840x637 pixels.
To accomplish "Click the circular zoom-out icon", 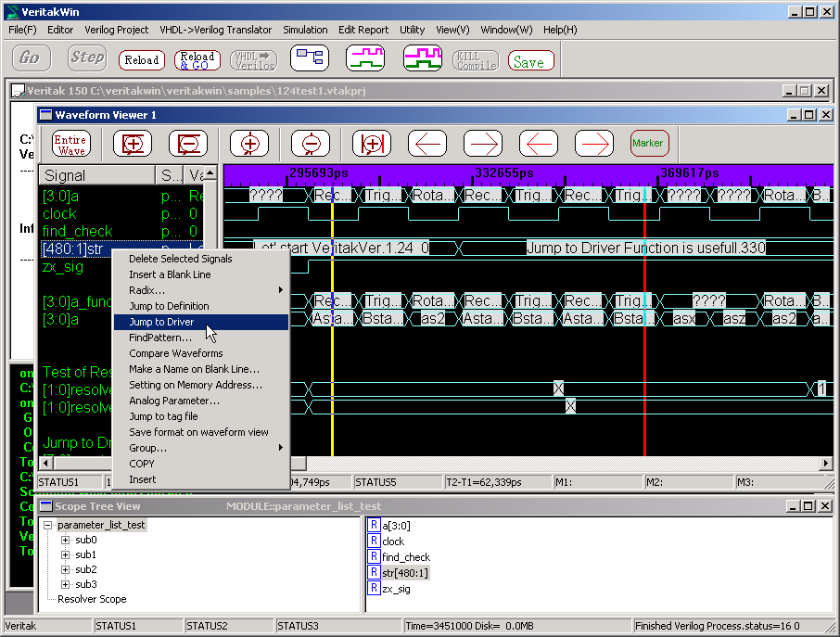I will [311, 144].
